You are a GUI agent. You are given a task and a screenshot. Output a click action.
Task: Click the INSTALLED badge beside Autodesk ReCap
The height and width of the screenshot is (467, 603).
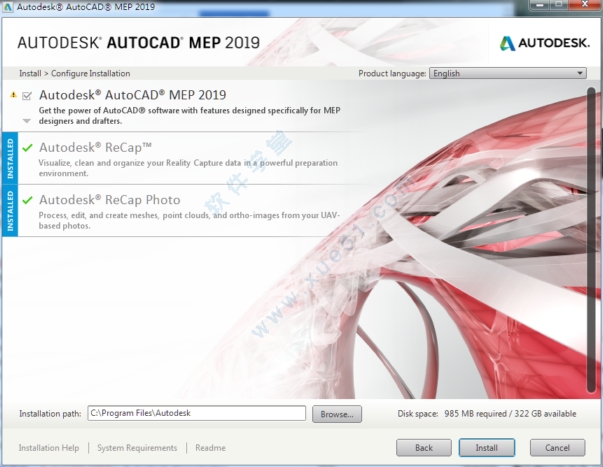point(10,158)
